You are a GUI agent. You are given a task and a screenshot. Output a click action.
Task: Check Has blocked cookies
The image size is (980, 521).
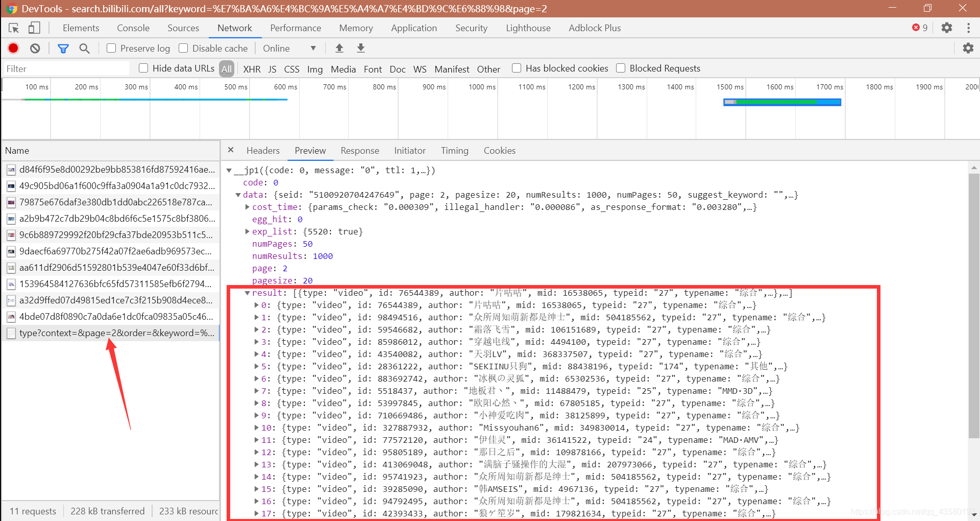[517, 68]
